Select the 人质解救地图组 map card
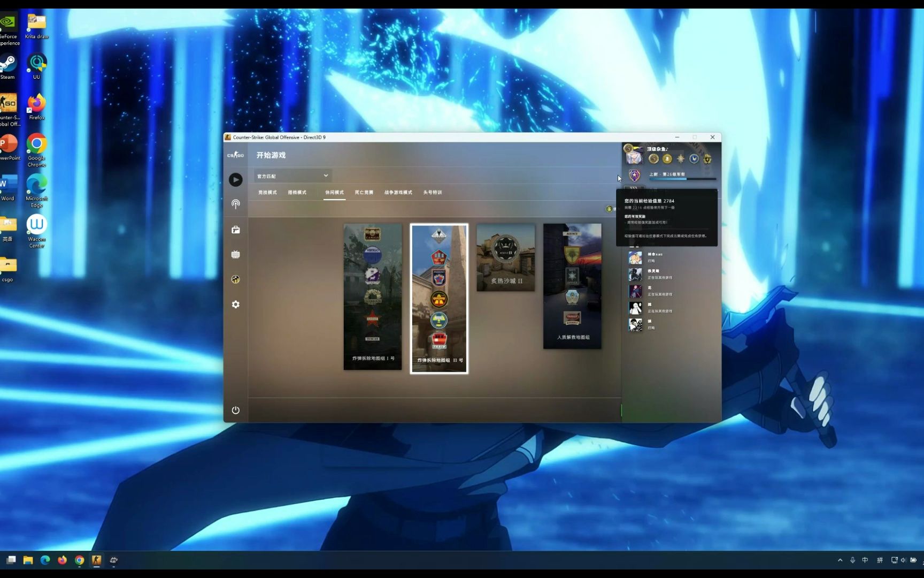Image resolution: width=924 pixels, height=578 pixels. 572,286
